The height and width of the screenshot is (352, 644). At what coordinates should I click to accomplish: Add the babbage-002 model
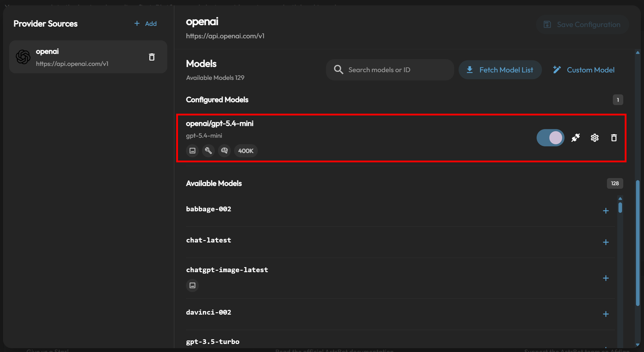[x=606, y=211]
